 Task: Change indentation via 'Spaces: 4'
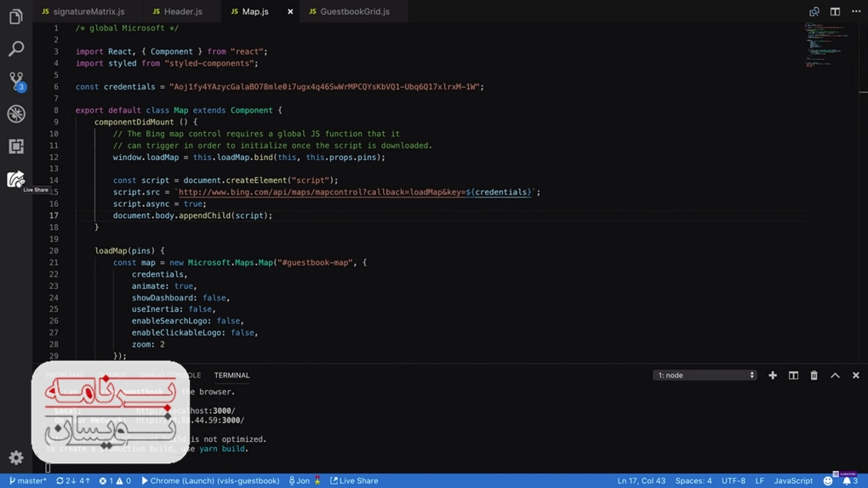coord(693,481)
